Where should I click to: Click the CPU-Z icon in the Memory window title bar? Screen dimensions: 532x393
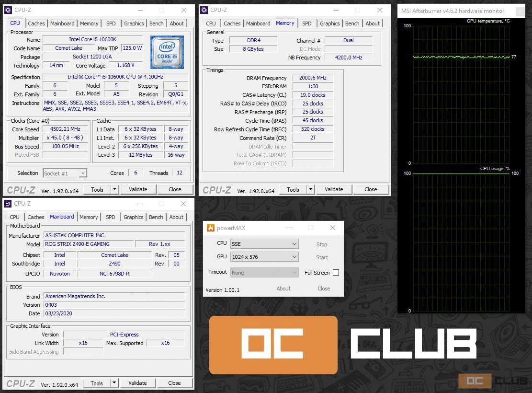[x=204, y=10]
